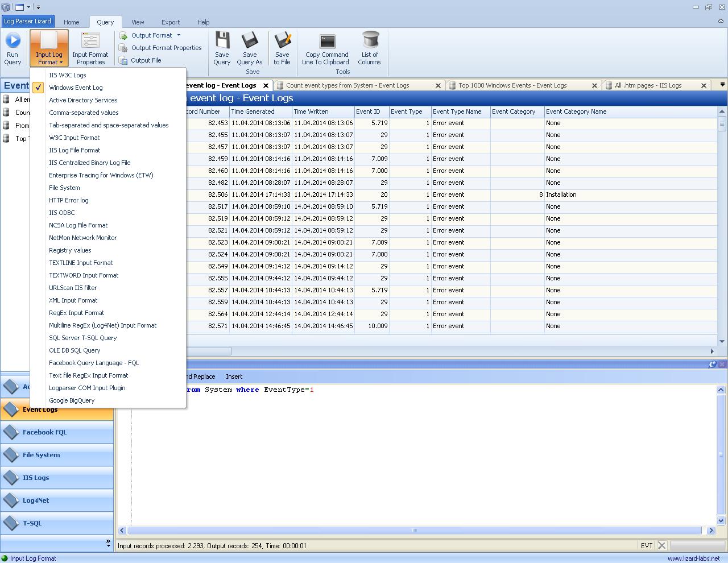Image resolution: width=728 pixels, height=563 pixels.
Task: Select Google BigQuery input format
Action: click(x=72, y=400)
